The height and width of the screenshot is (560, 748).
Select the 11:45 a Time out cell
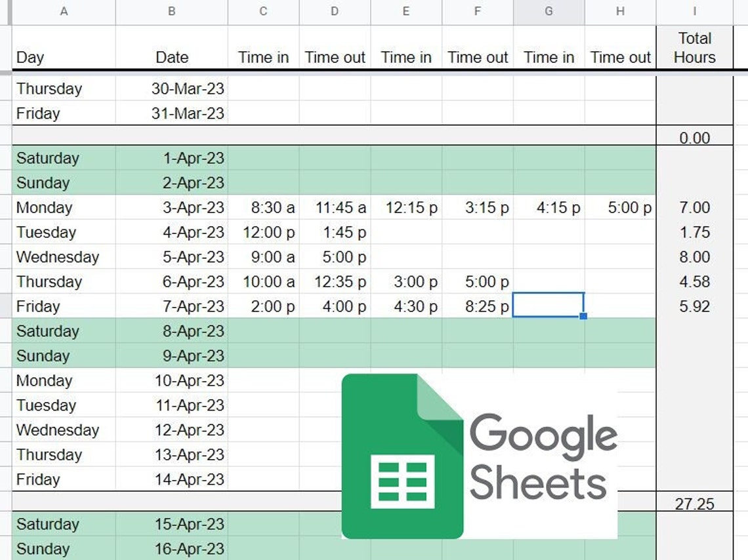[x=335, y=207]
